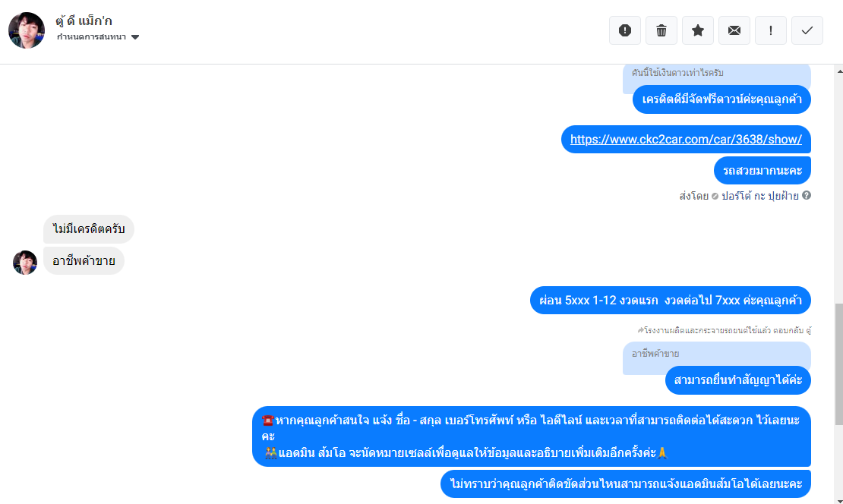Viewport: 843px width, 504px height.
Task: Open the ckc2car.com car listing link
Action: coord(686,140)
